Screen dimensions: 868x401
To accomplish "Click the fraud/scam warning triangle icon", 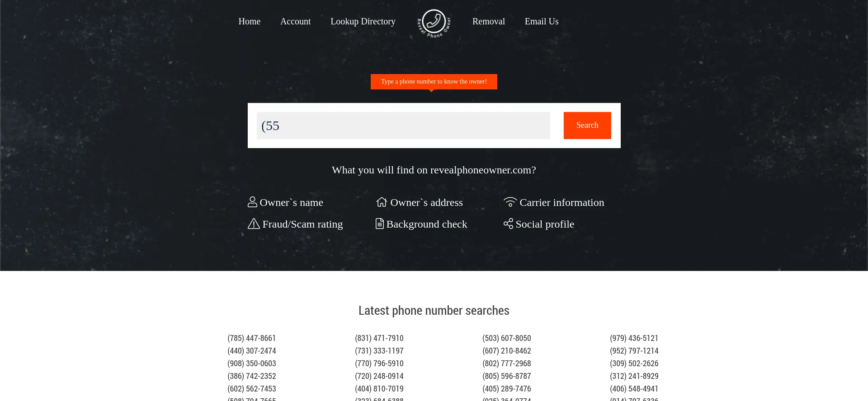I will pyautogui.click(x=254, y=224).
